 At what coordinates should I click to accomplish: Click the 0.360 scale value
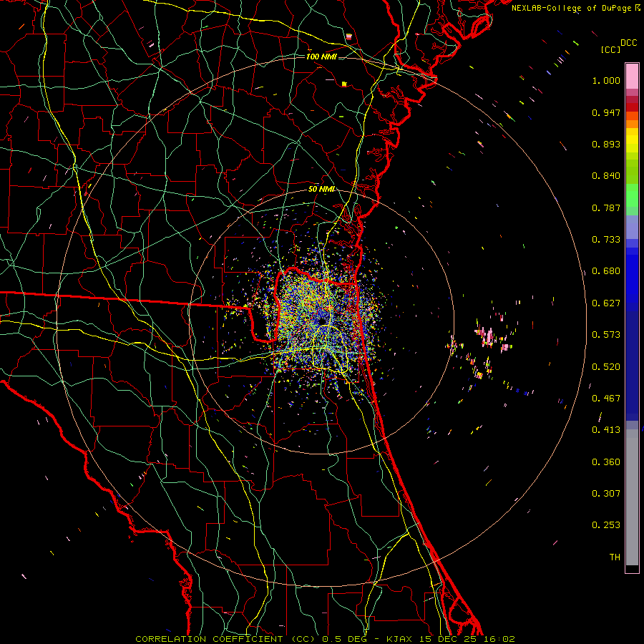pos(606,462)
